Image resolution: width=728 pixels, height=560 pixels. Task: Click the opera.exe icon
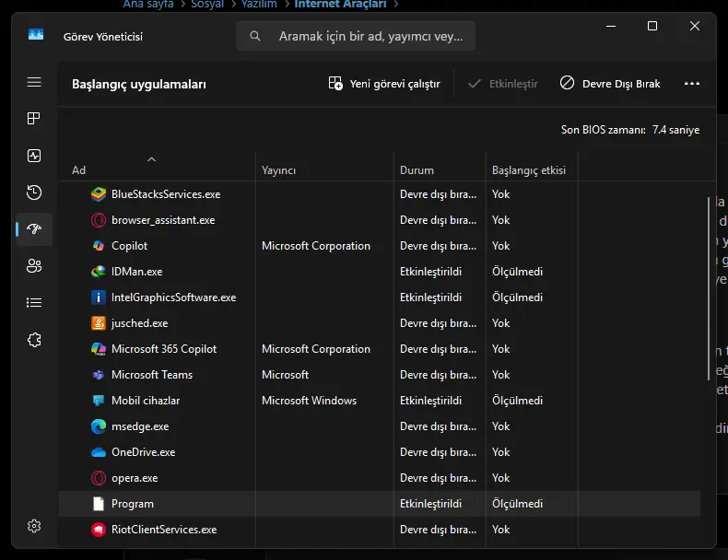pos(99,478)
